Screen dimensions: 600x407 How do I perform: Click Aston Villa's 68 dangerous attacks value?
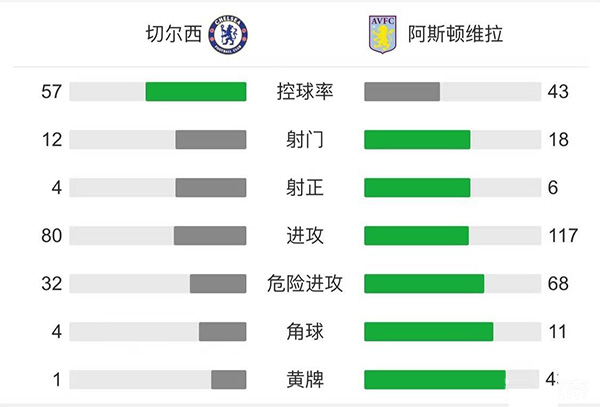pos(558,284)
